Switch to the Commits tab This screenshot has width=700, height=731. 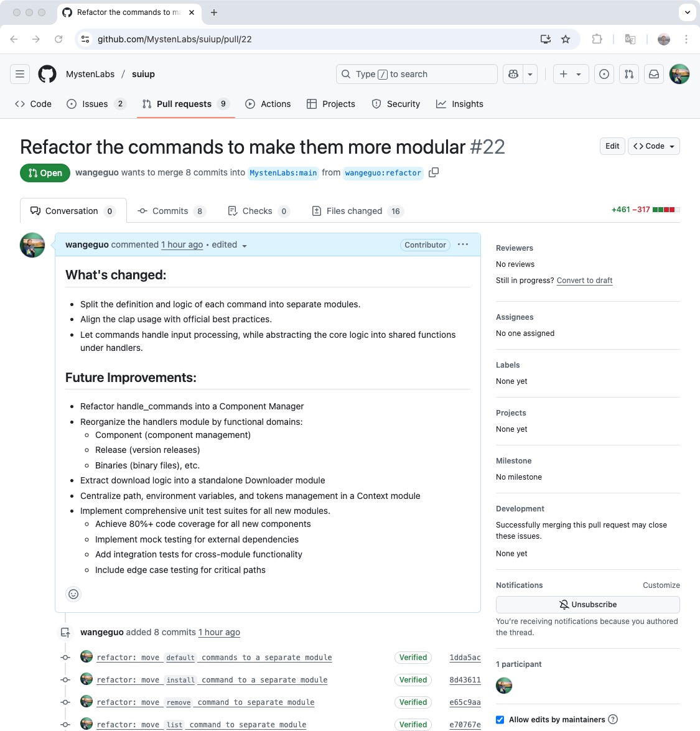(172, 211)
